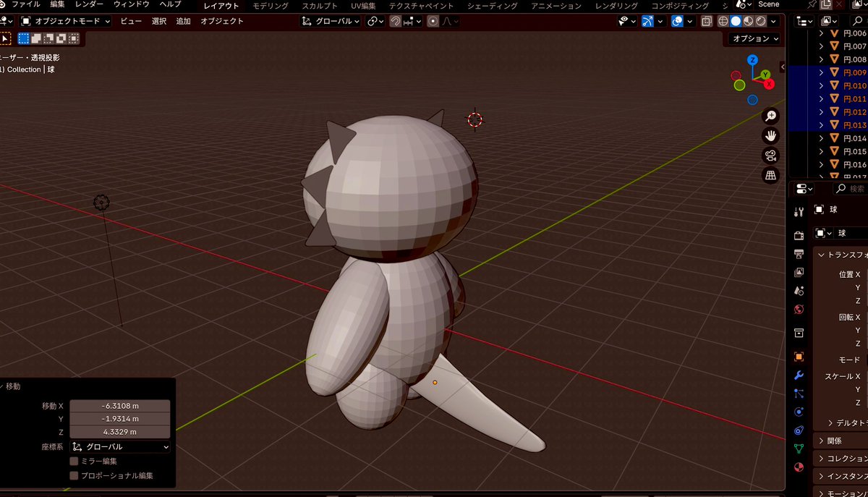Switch to rendered viewport shading
The height and width of the screenshot is (497, 868).
coord(760,21)
